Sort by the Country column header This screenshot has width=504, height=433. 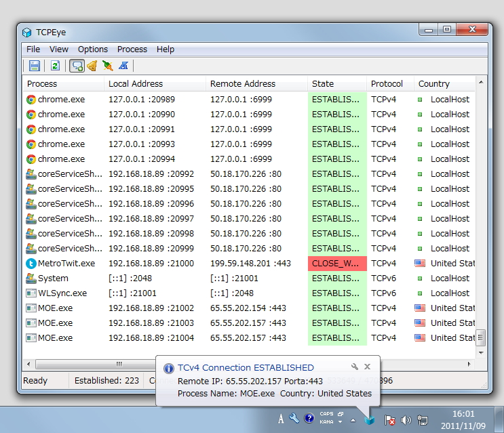point(444,84)
